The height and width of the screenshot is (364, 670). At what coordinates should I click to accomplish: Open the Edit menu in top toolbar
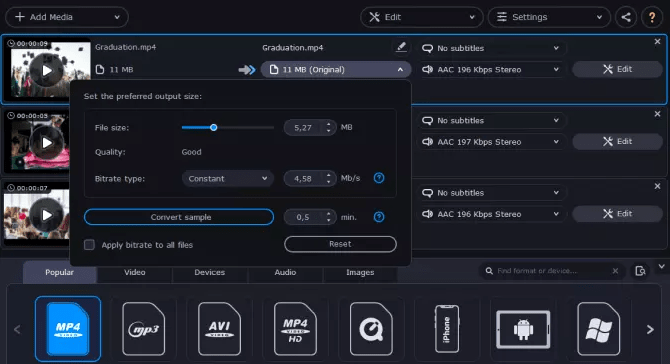pyautogui.click(x=421, y=17)
